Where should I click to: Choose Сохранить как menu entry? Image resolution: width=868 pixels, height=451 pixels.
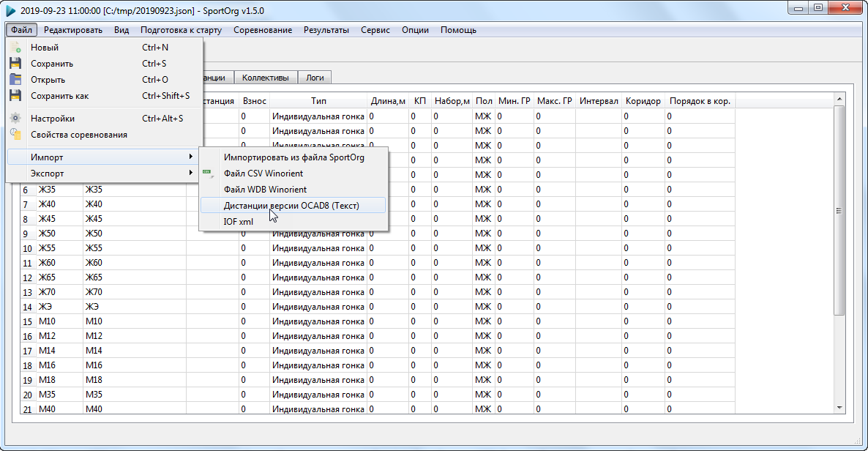coord(105,96)
